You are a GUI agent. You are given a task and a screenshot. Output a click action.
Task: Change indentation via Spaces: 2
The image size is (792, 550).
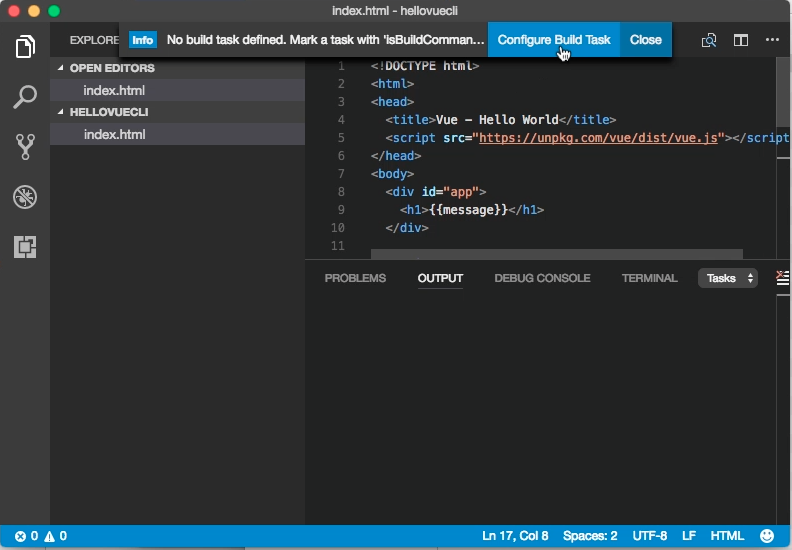pos(590,536)
